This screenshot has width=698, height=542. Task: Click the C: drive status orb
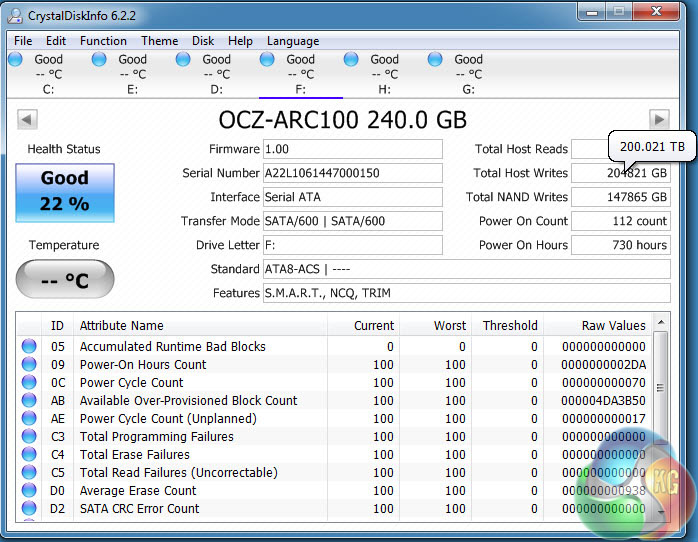coord(15,60)
